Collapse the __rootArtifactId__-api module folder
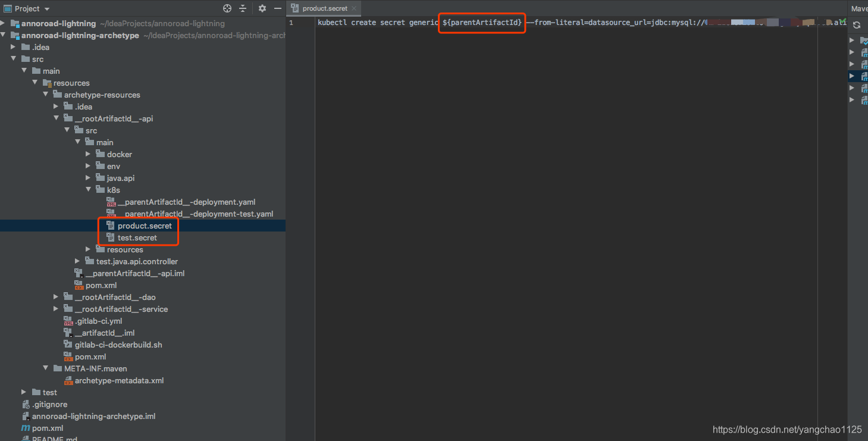 pyautogui.click(x=57, y=118)
